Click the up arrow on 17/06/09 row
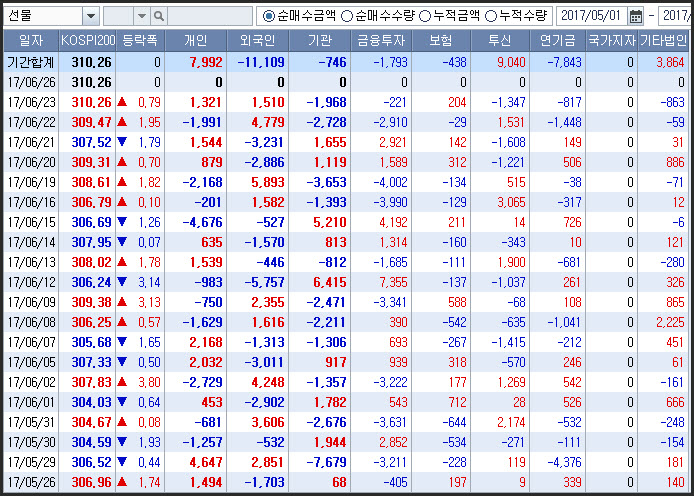Viewport: 694px width, 496px height. click(x=122, y=302)
